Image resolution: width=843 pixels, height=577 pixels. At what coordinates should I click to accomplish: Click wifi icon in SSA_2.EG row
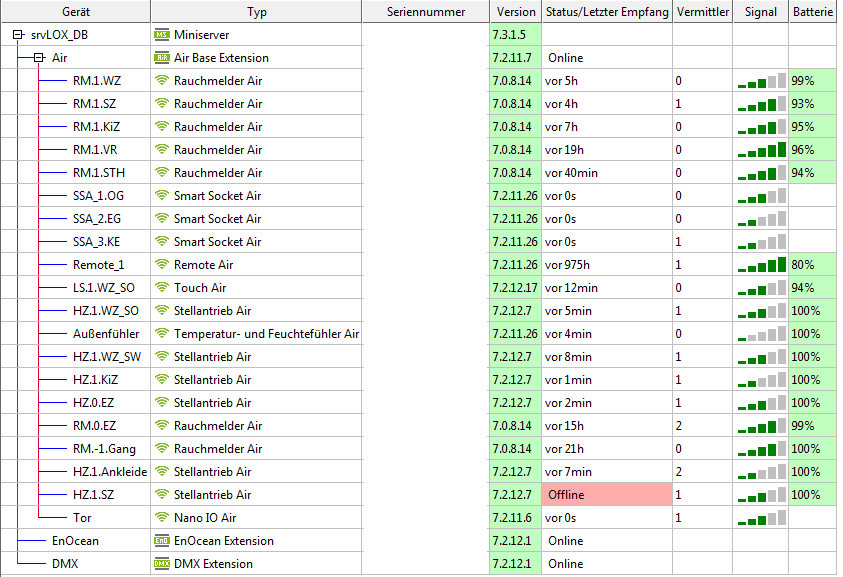coord(162,219)
